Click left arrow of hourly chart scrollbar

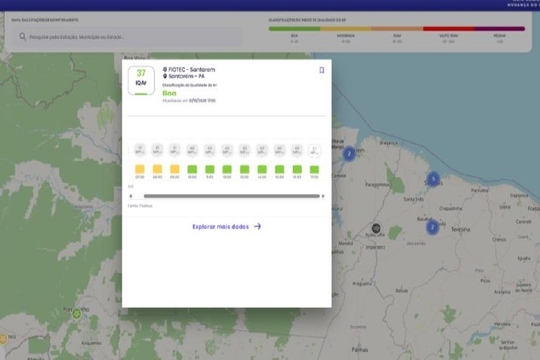[x=131, y=196]
